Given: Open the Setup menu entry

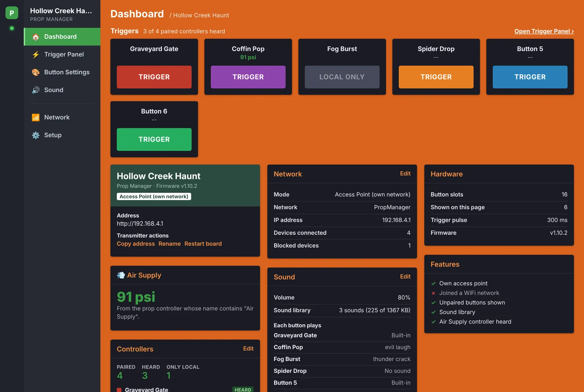Looking at the screenshot, I should (x=62, y=135).
